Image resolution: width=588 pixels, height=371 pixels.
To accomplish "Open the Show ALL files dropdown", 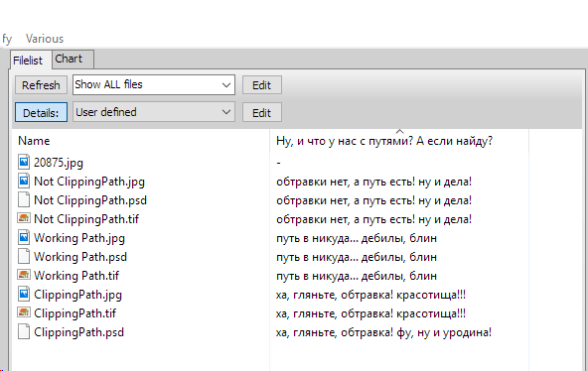I will (x=154, y=85).
